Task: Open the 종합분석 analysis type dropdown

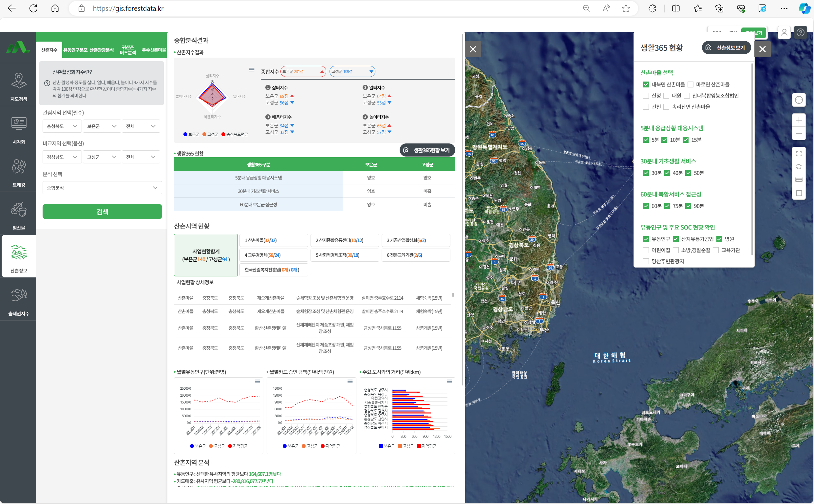Action: (x=102, y=188)
